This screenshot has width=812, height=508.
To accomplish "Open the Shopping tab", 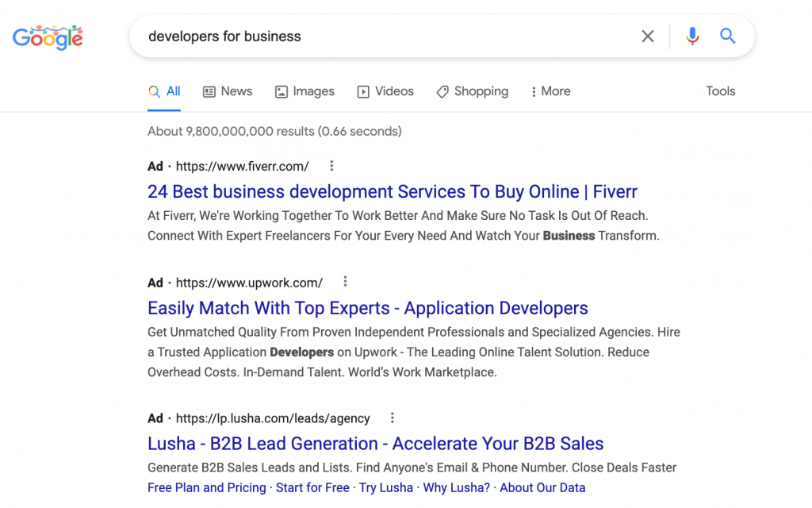I will 473,92.
